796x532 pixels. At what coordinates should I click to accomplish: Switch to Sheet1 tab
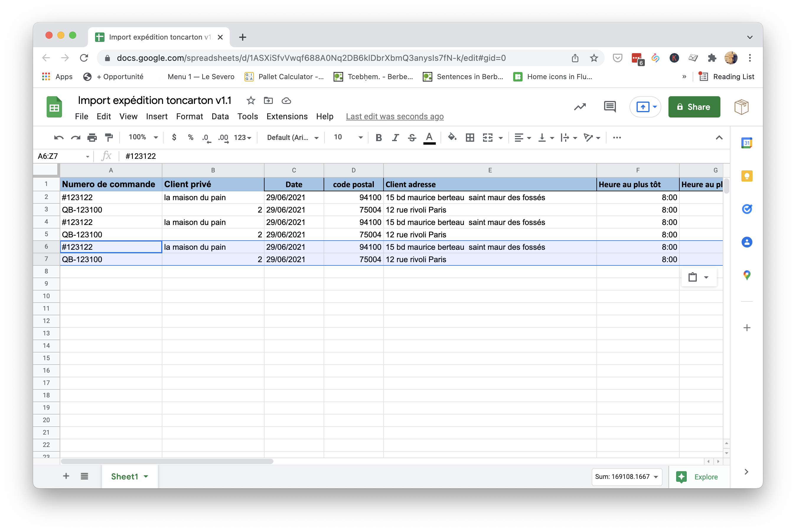[125, 476]
